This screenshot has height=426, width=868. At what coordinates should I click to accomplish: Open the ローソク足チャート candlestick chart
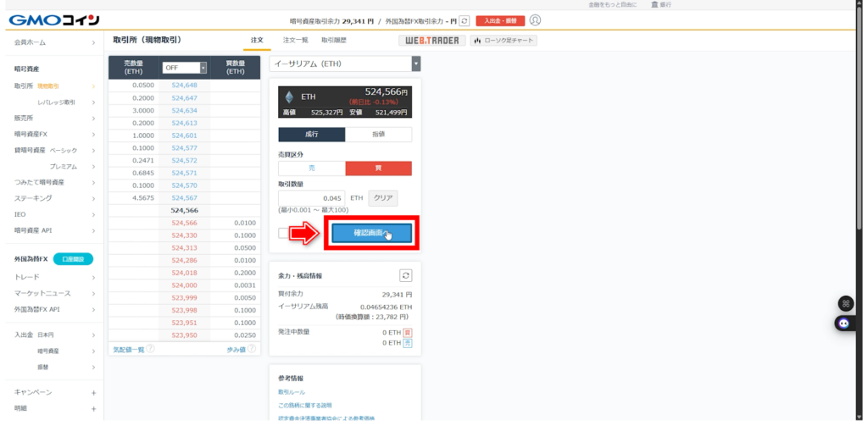504,40
